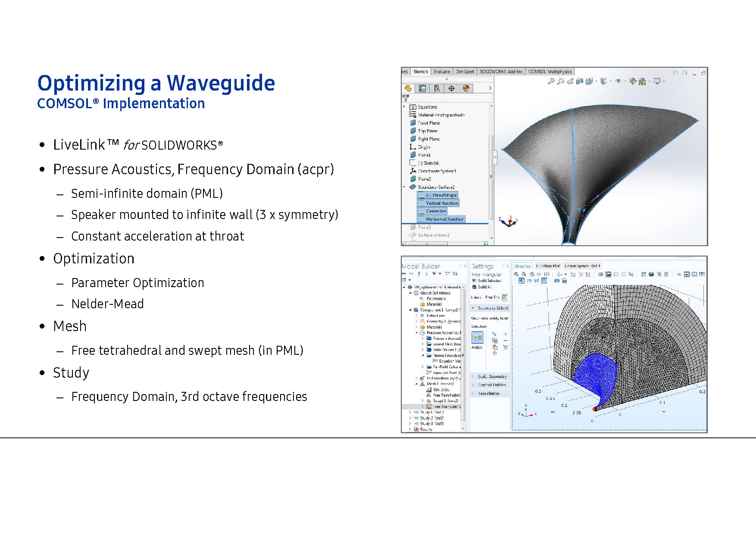Select the Free Tetrahedral mesh node
Viewport: 756px width, 535px height.
click(443, 395)
